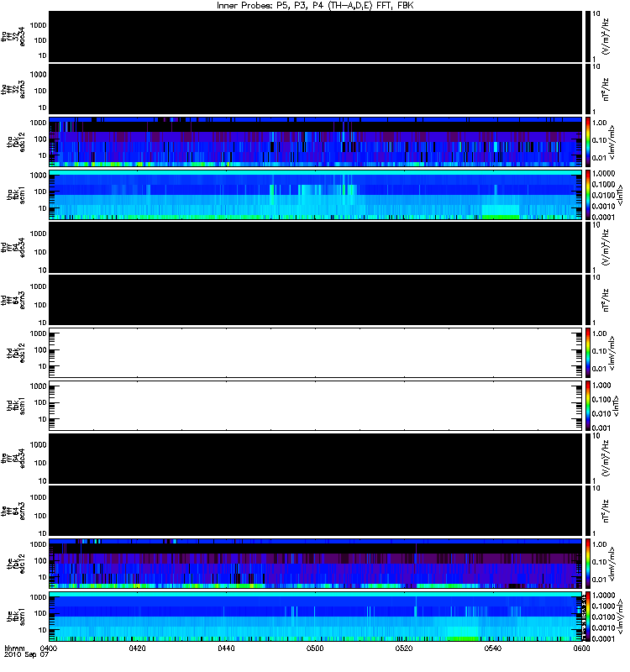
Task: Select the 0520 time axis label
Action: (x=404, y=648)
